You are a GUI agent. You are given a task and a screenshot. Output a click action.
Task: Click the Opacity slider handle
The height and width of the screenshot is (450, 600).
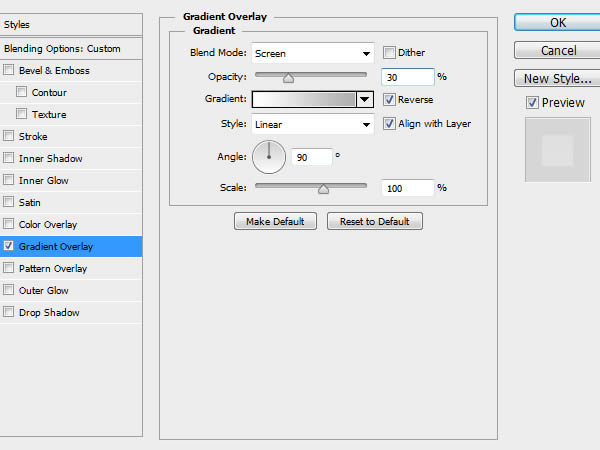(x=289, y=78)
